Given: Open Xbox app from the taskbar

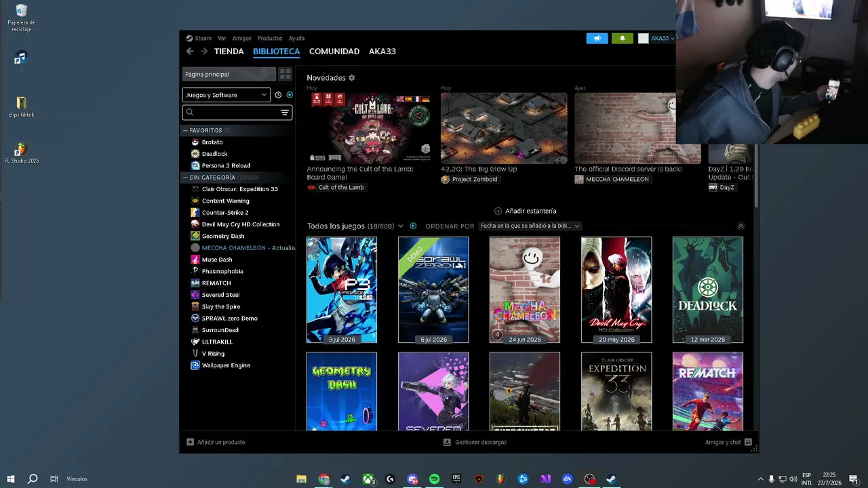Looking at the screenshot, I should [x=368, y=479].
